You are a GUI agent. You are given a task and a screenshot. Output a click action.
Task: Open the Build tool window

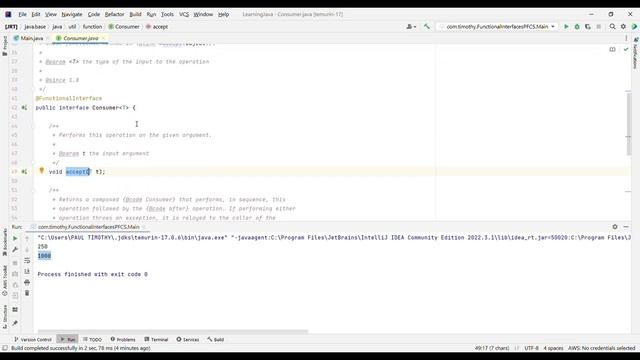(x=216, y=340)
